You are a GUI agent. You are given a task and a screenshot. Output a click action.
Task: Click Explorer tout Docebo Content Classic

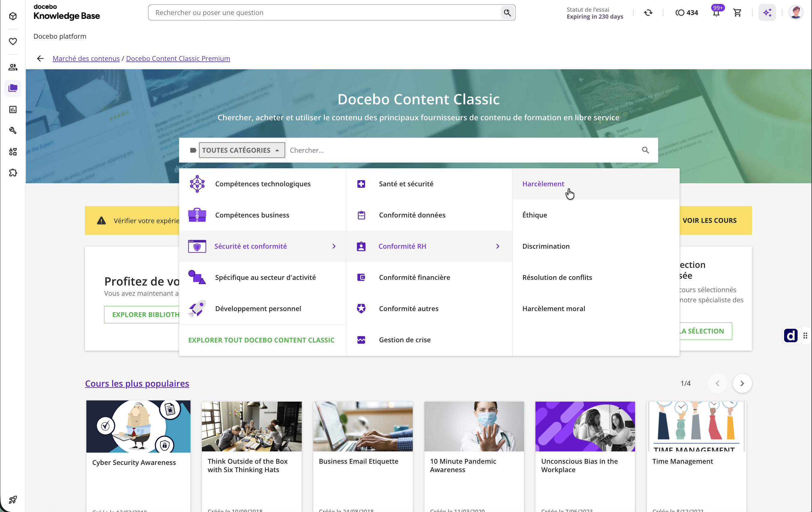(x=261, y=340)
